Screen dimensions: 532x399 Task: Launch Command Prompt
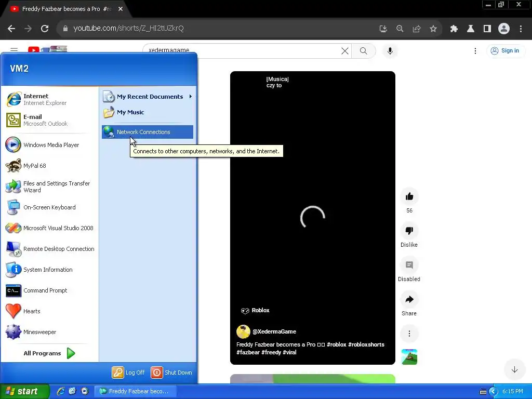[49, 290]
